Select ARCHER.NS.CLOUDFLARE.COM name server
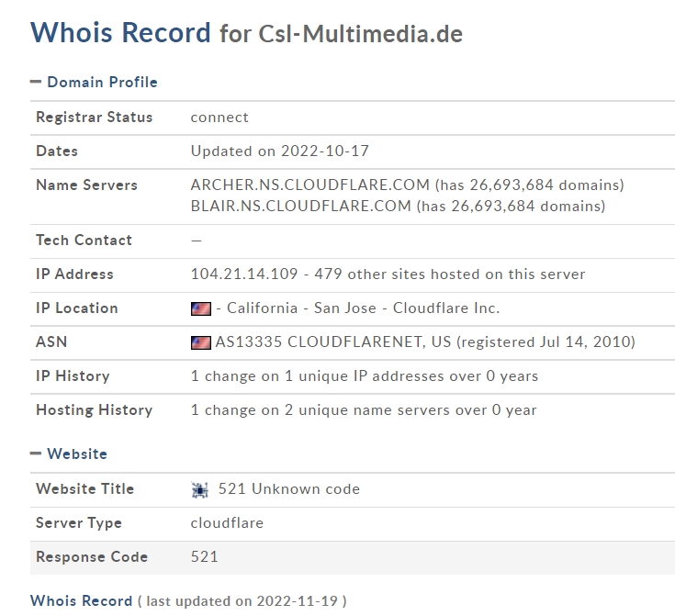675x616 pixels. click(x=310, y=185)
